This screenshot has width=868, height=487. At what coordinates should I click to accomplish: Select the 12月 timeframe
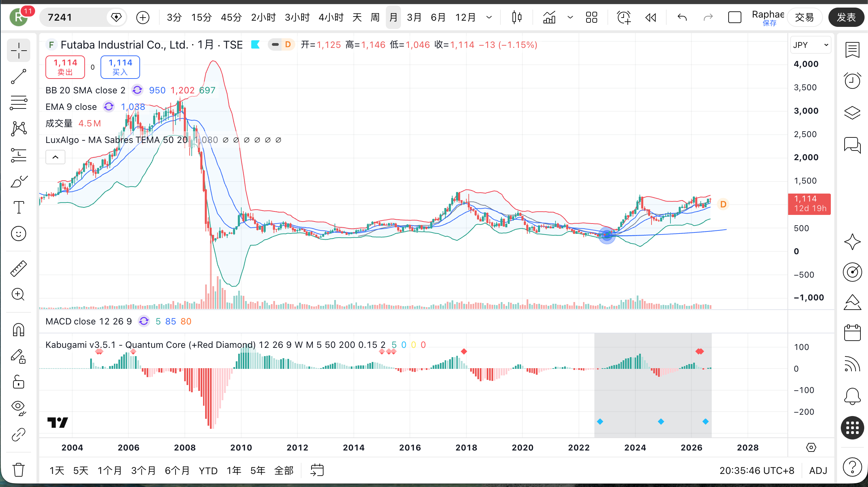pos(465,17)
